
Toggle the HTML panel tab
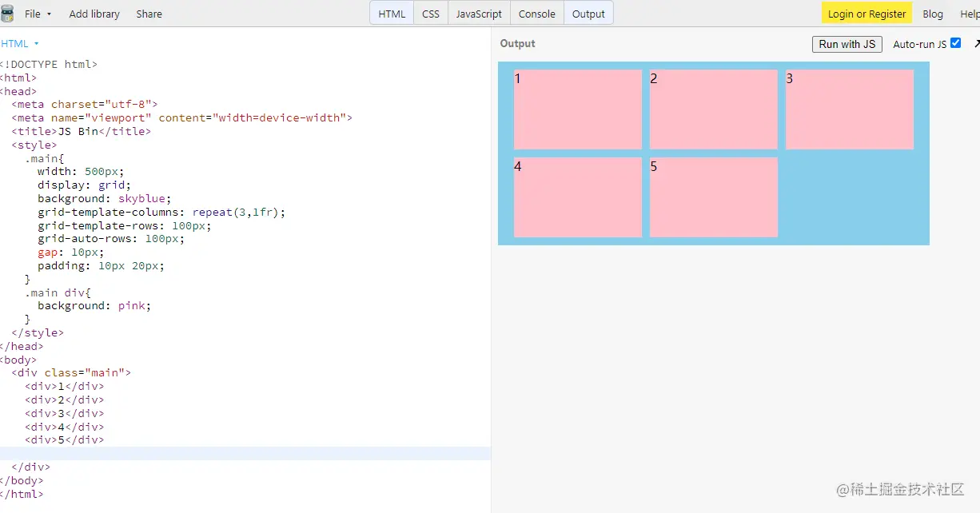[x=392, y=14]
